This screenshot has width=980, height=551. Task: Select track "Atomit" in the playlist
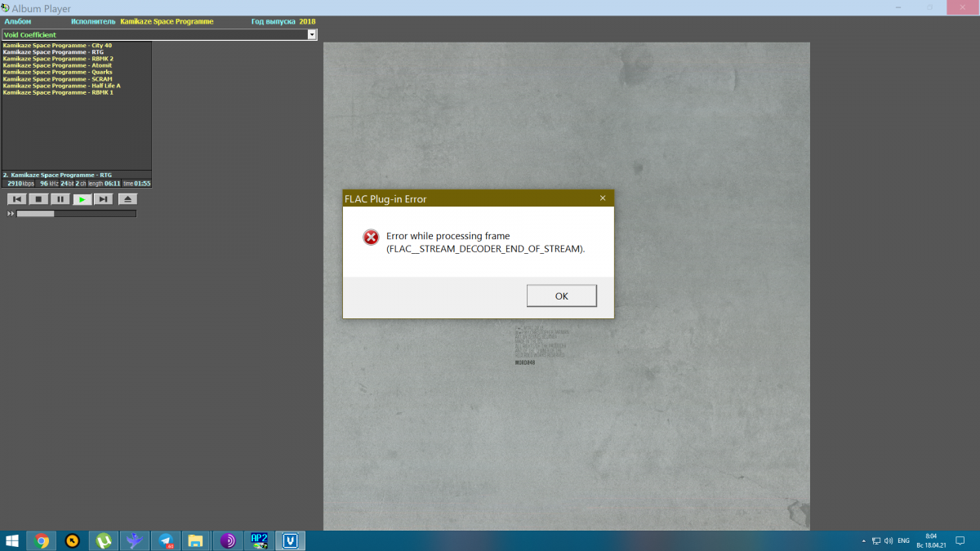57,65
